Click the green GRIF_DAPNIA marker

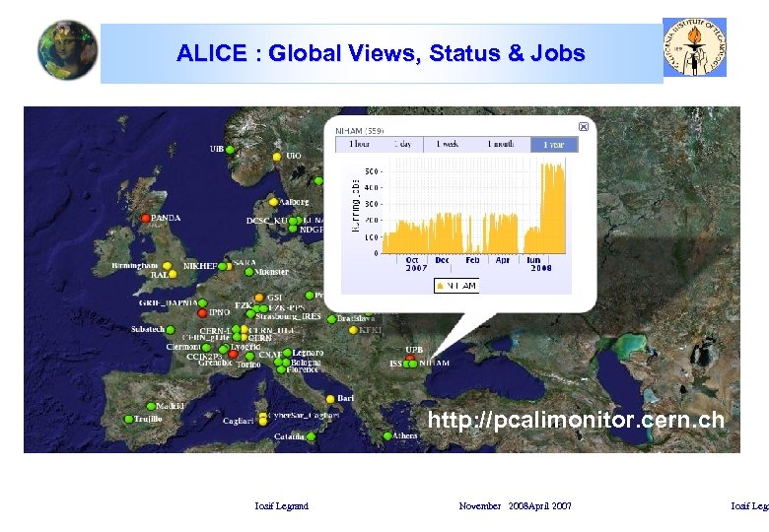(202, 303)
